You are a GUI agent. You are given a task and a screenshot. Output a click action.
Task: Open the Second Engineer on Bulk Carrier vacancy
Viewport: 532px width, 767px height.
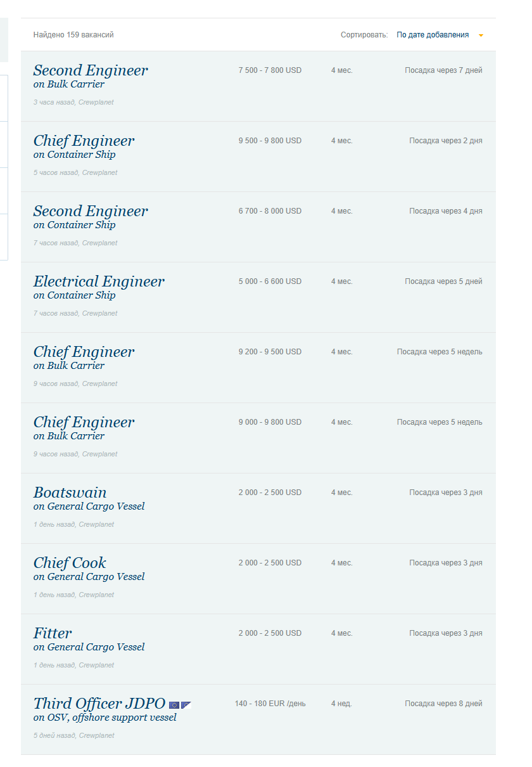(90, 70)
